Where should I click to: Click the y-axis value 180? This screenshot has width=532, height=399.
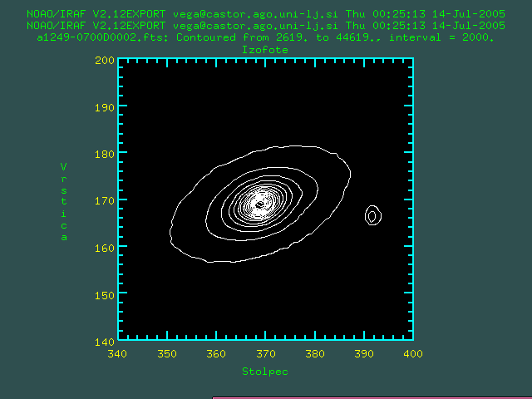pos(105,155)
